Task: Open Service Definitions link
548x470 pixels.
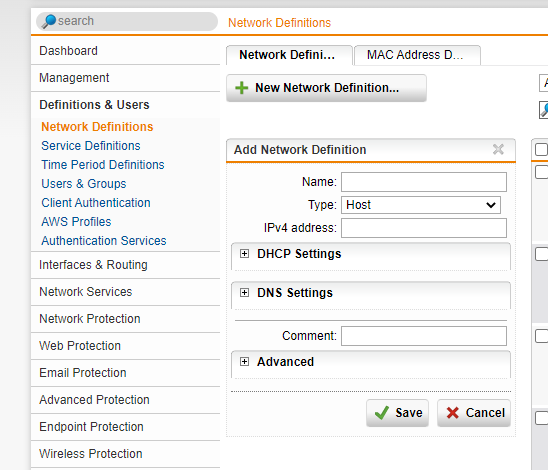Action: (x=91, y=146)
